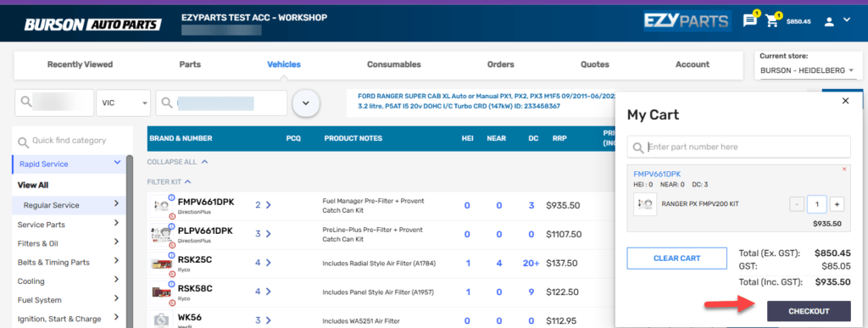The image size is (868, 328).
Task: Expand PCQ 3 details for PLPV661DPK
Action: point(263,234)
